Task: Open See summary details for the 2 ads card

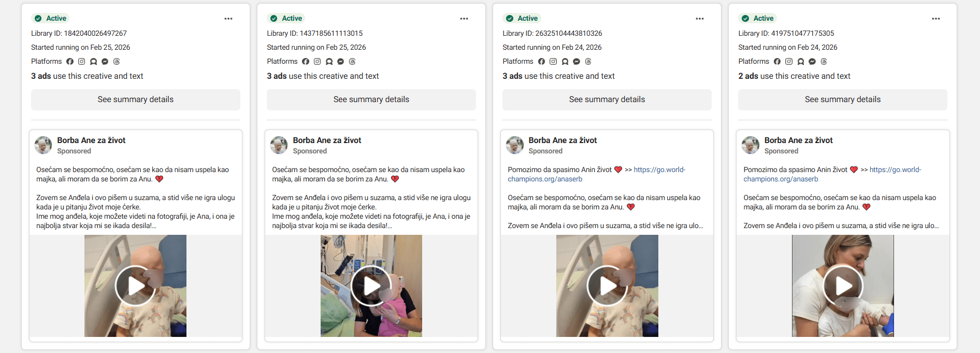Action: coord(842,100)
